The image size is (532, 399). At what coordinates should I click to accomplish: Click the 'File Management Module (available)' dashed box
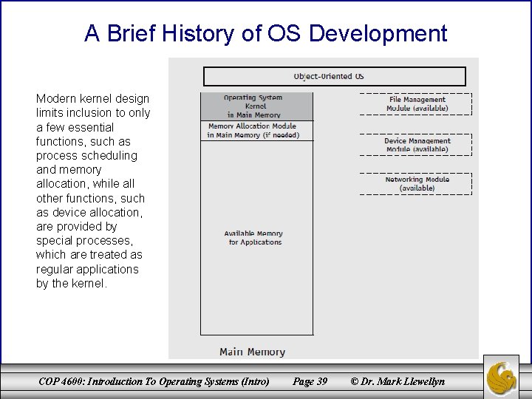pyautogui.click(x=415, y=104)
